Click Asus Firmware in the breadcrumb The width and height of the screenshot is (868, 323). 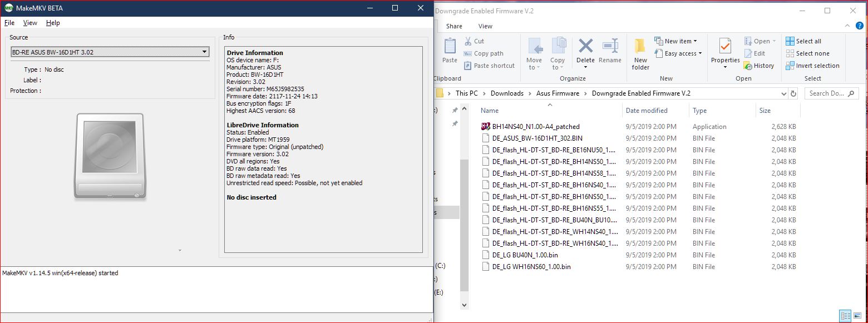coord(558,93)
